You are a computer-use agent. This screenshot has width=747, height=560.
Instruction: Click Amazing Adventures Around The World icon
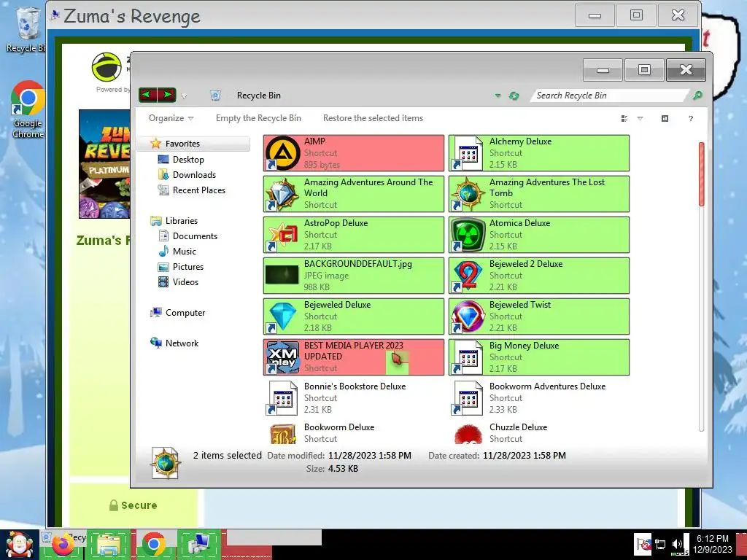point(282,194)
